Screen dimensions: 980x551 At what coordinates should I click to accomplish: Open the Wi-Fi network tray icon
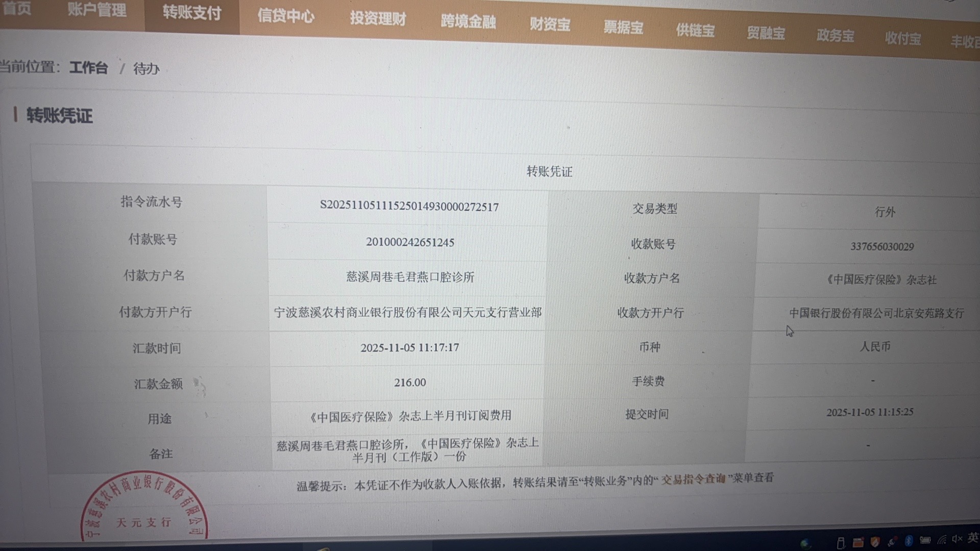(942, 540)
